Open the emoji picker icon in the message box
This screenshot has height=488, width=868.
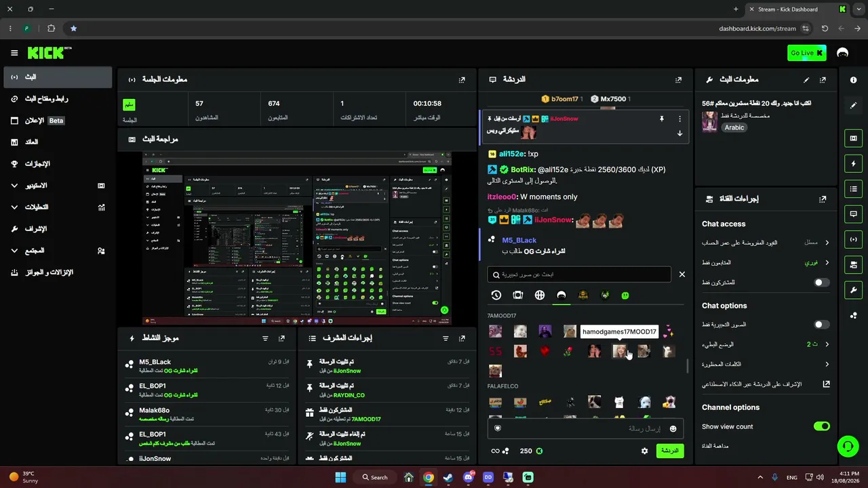coord(673,428)
